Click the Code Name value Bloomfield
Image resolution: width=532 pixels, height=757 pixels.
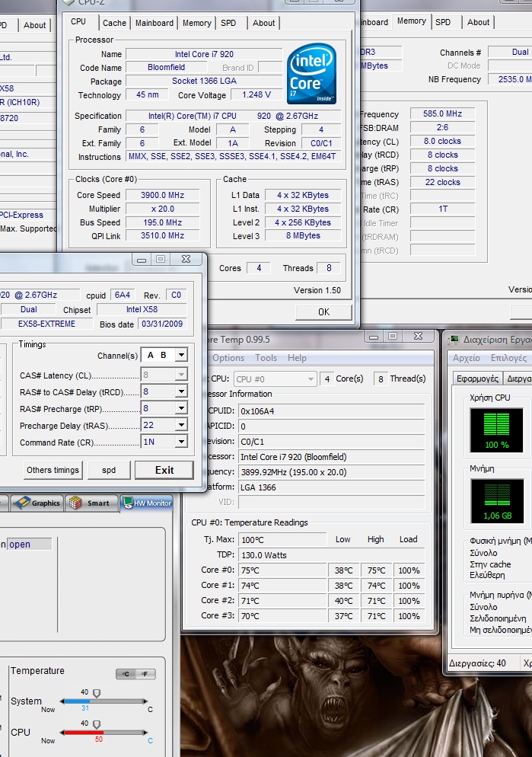click(166, 67)
